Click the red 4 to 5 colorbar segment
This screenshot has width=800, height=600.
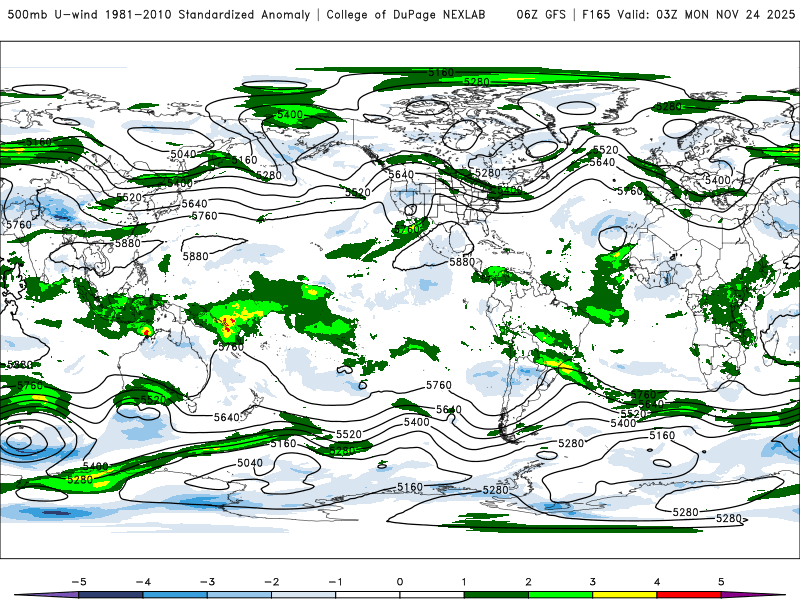click(x=689, y=595)
